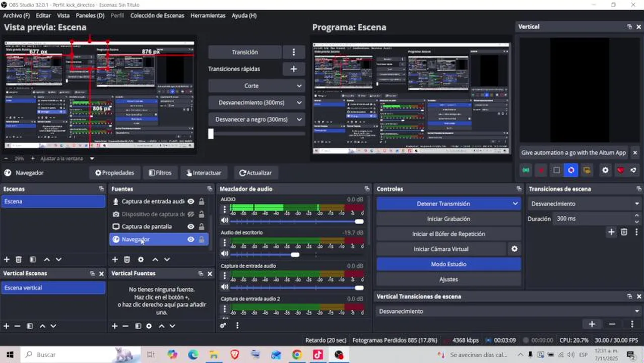Show Dispositivo de captura source
This screenshot has width=644, height=363.
tap(191, 214)
